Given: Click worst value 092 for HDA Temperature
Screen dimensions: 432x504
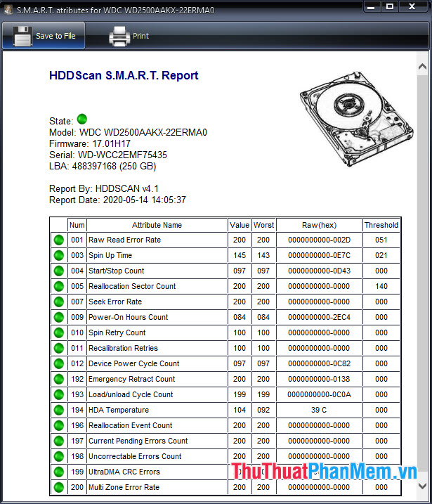Looking at the screenshot, I should (263, 410).
